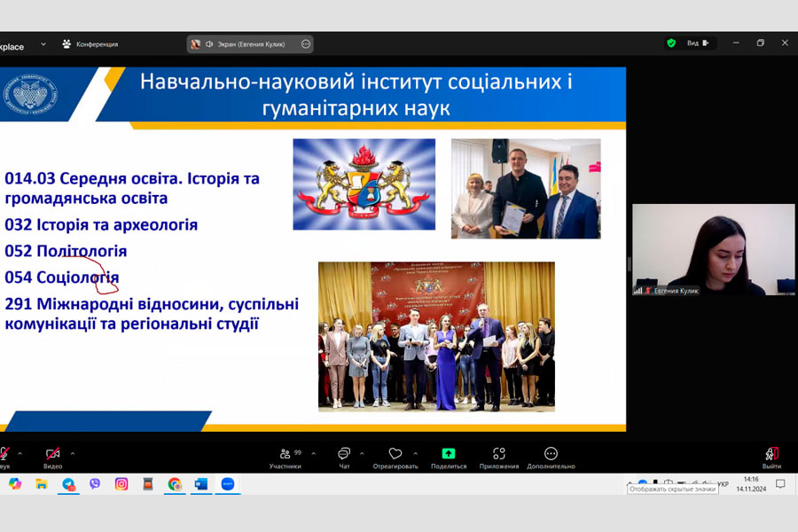Expand video options arrow next to Видео
Screen dimensions: 798x532
click(x=73, y=453)
